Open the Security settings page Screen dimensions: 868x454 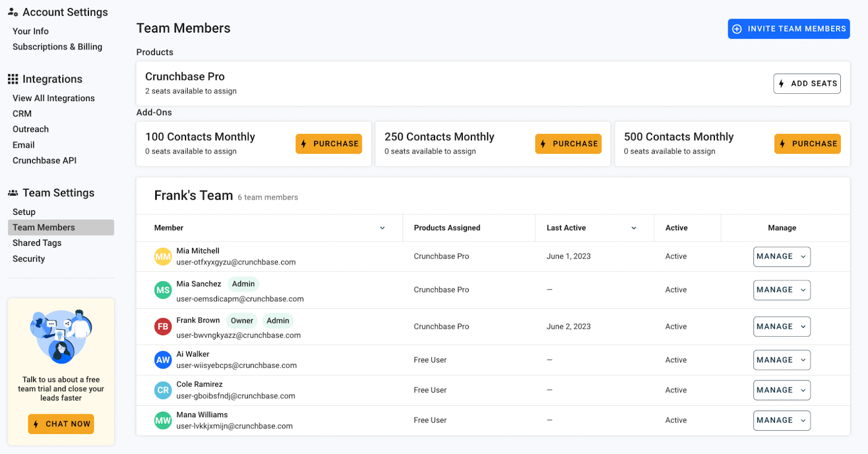(x=29, y=259)
